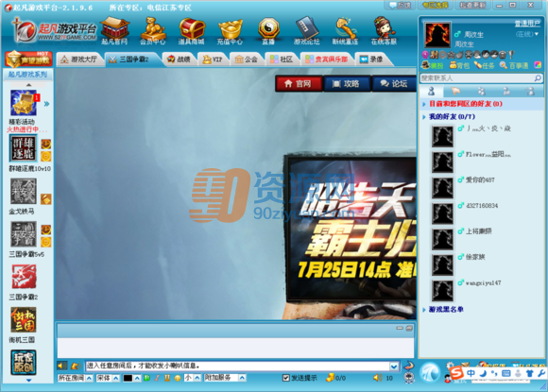Open the 道具商城 treasure chest shop
Screen dimensions: 548x392
pyautogui.click(x=191, y=31)
